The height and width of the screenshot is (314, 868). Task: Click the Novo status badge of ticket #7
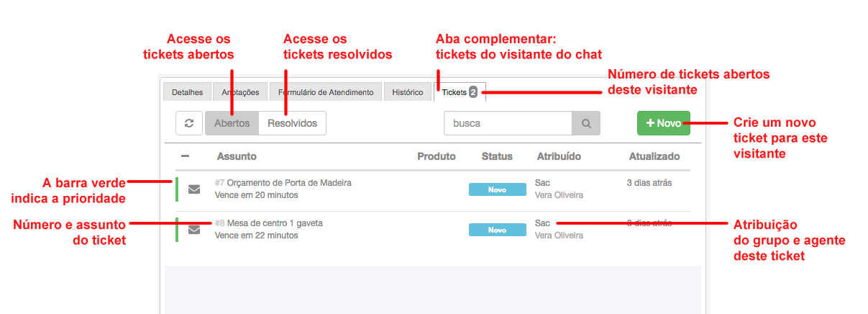[497, 189]
